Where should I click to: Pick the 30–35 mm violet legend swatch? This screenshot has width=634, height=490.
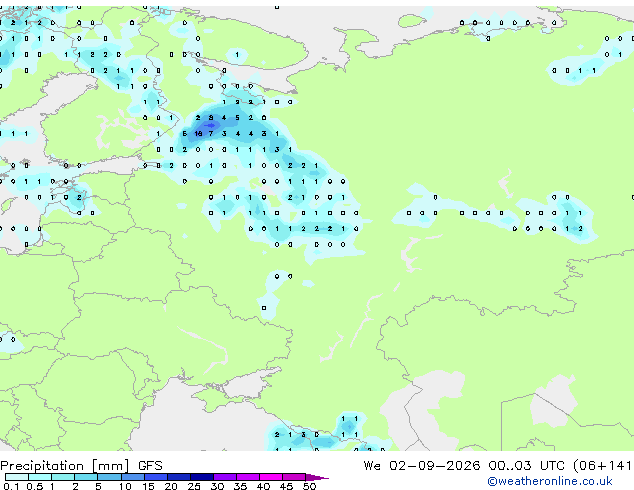coord(225,477)
